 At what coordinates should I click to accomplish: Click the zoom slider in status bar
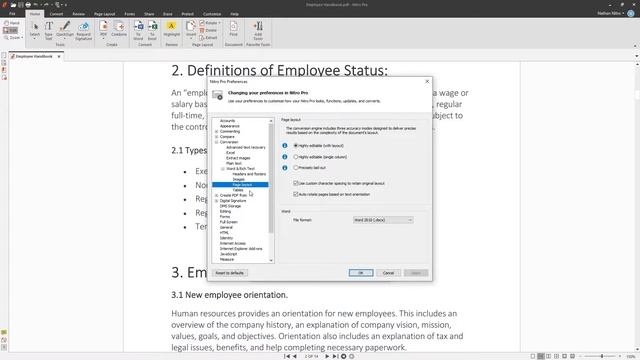coord(602,356)
